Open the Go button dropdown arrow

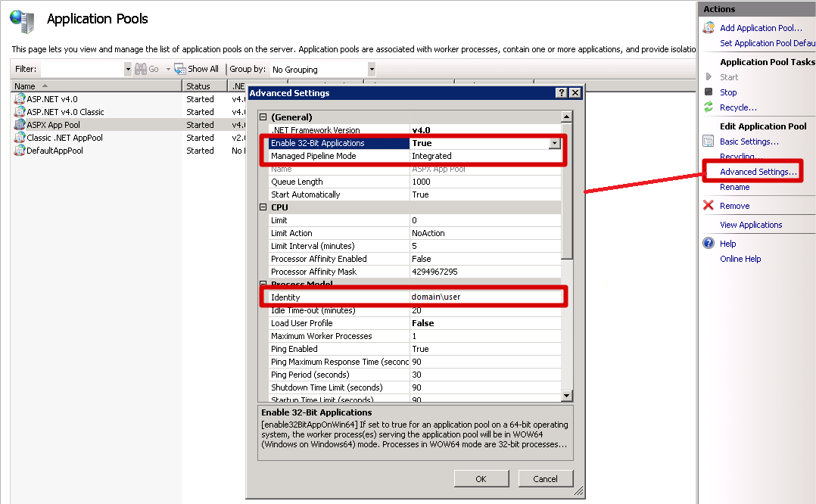(168, 69)
